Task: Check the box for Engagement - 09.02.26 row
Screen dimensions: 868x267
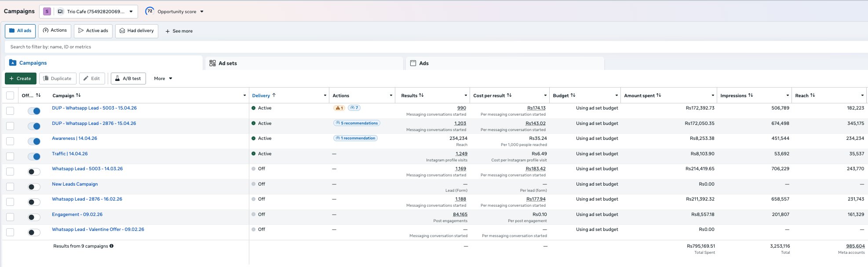Action: 10,217
